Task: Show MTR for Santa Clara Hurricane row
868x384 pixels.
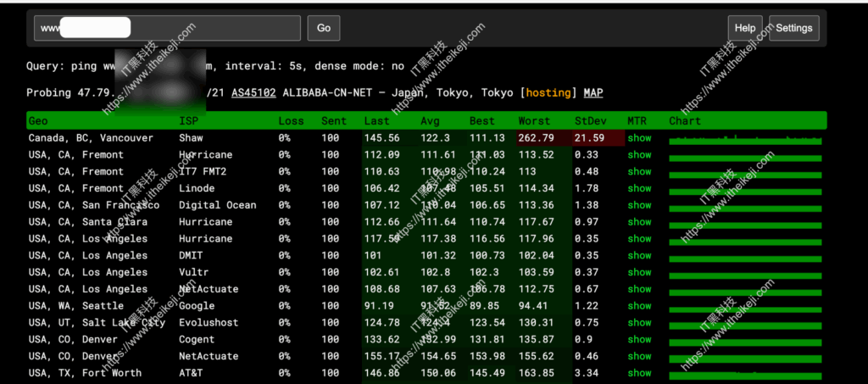Action: (639, 222)
